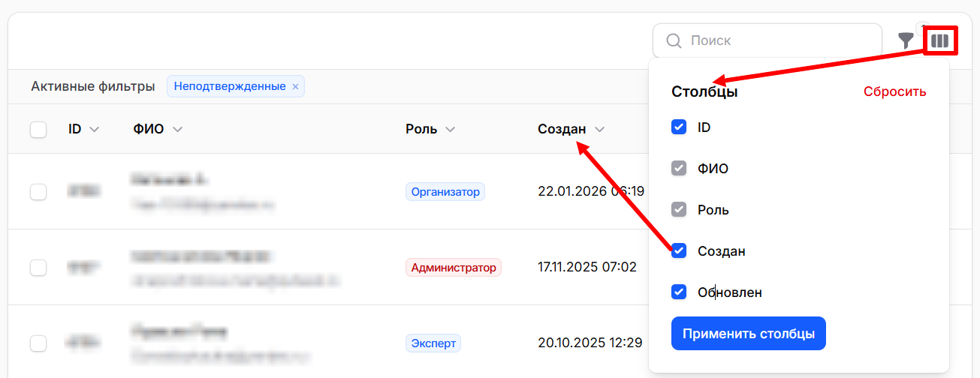Select the Организатор row checkbox
Image resolution: width=980 pixels, height=378 pixels.
[38, 192]
